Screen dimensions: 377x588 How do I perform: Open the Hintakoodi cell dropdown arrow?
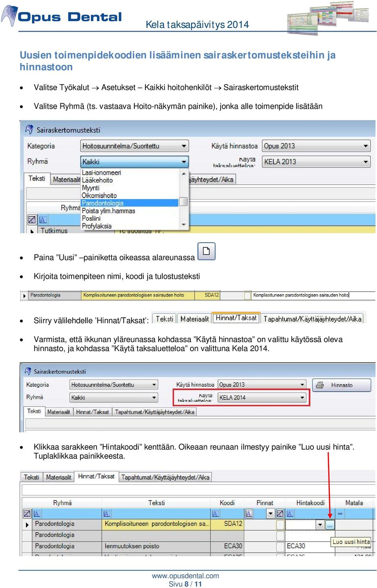tap(320, 524)
